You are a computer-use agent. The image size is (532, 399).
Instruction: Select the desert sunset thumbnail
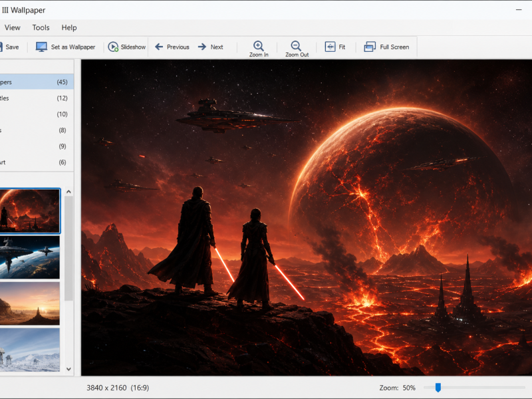pyautogui.click(x=29, y=304)
